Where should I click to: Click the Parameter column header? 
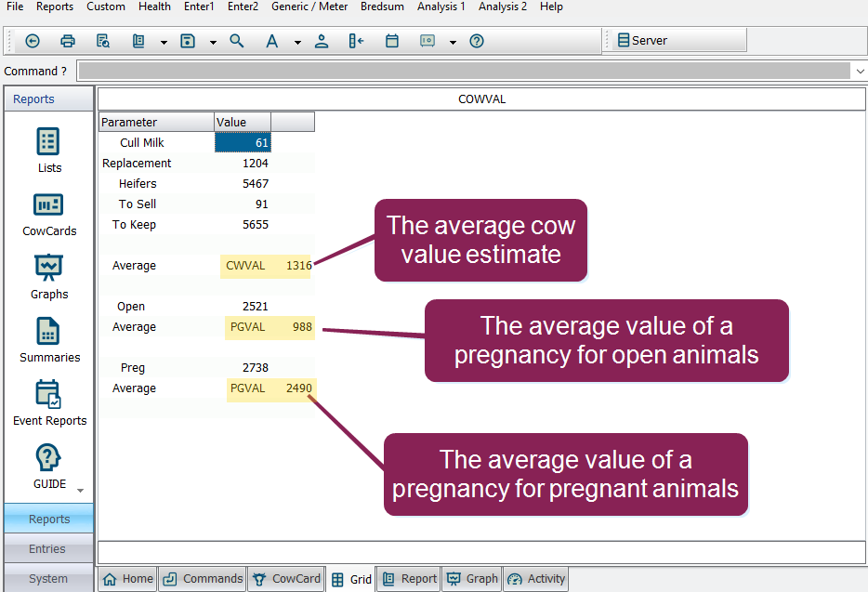pos(157,122)
